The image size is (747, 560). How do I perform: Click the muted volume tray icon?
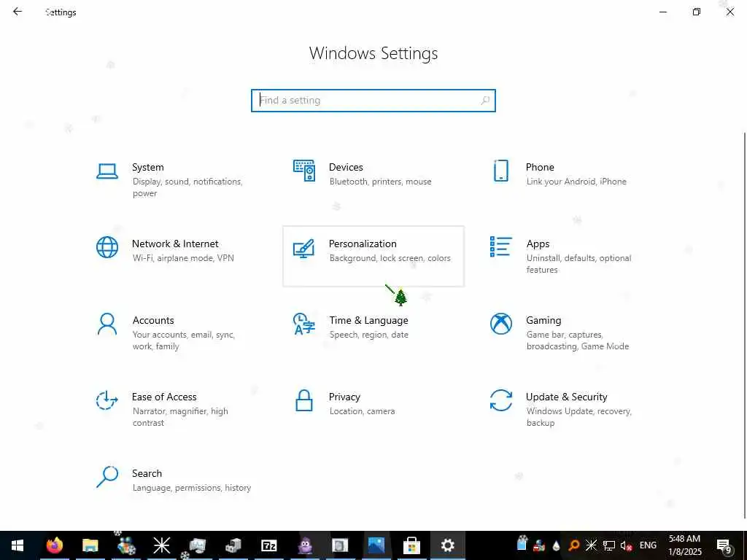point(627,545)
